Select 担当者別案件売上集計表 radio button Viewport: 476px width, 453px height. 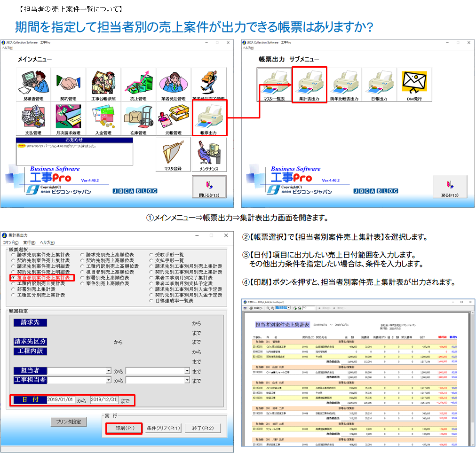click(13, 278)
